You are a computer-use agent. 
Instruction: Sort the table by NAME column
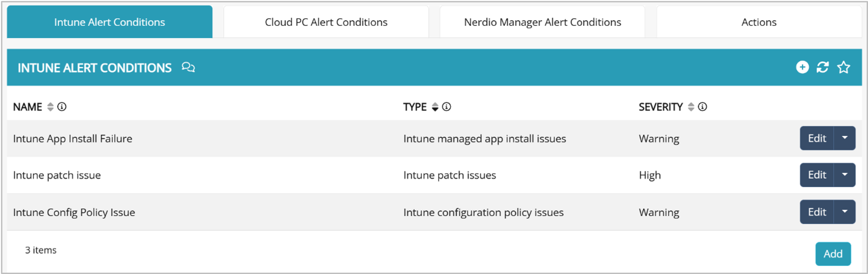(50, 107)
